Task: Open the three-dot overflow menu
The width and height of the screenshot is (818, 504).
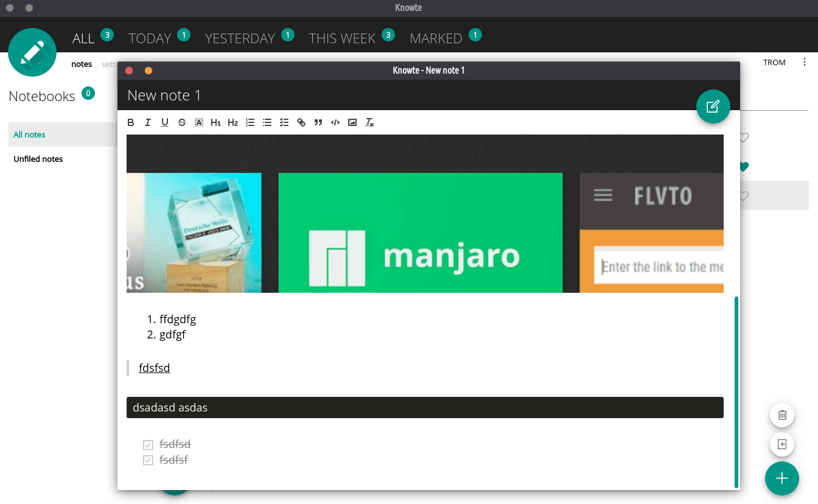Action: coord(805,62)
